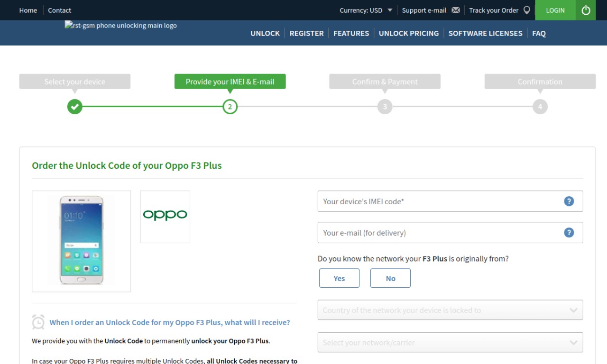Click the OPPO brand logo thumbnail
Image resolution: width=607 pixels, height=364 pixels.
coord(165,217)
